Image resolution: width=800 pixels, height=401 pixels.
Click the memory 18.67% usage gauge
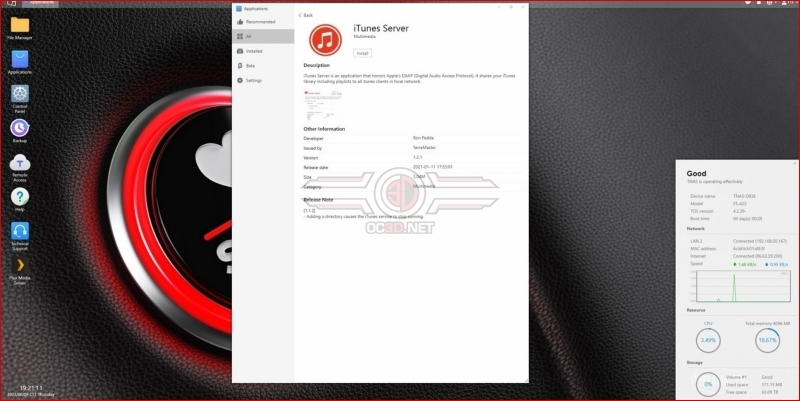(x=767, y=340)
